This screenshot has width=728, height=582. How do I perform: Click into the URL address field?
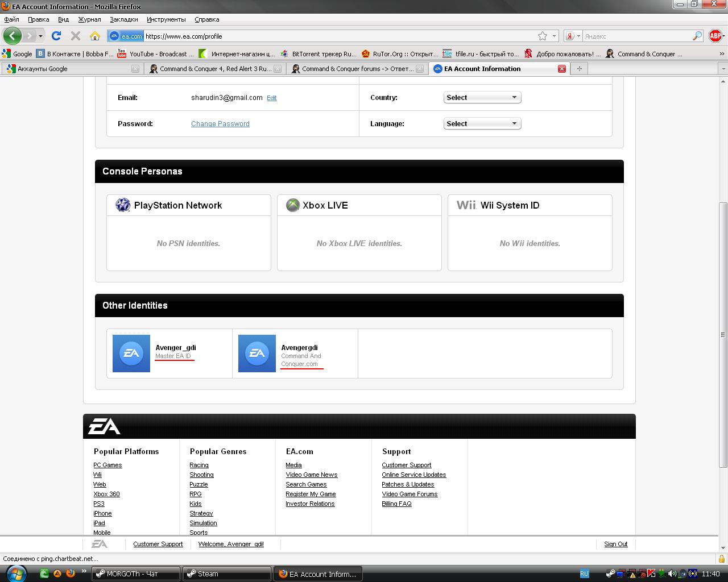click(340, 36)
